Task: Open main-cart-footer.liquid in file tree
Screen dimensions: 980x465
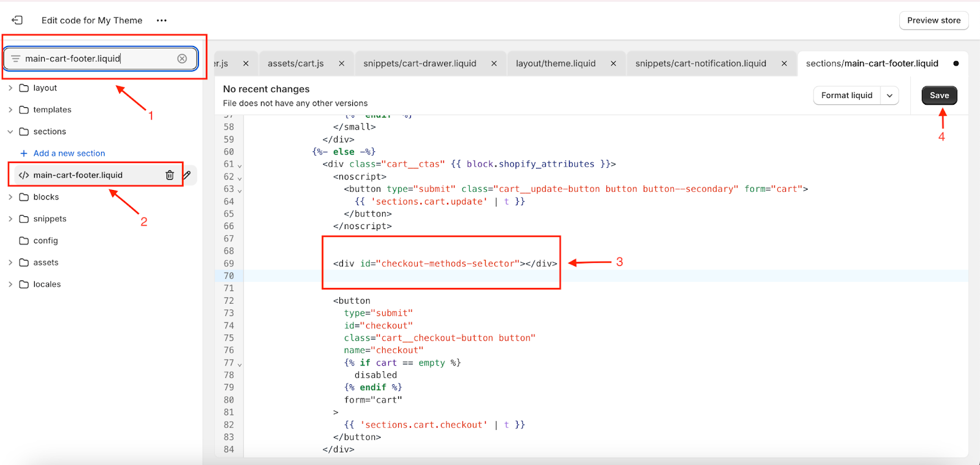Action: 78,175
